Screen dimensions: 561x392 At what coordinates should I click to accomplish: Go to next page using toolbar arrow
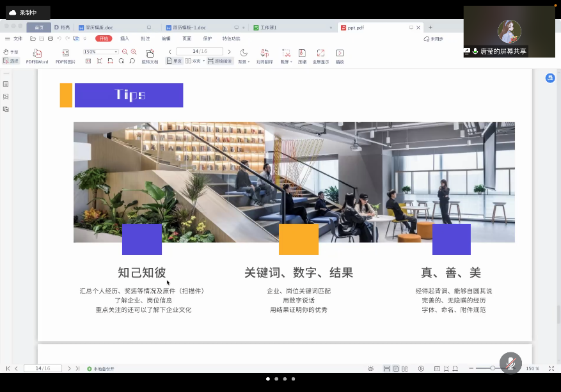point(229,52)
